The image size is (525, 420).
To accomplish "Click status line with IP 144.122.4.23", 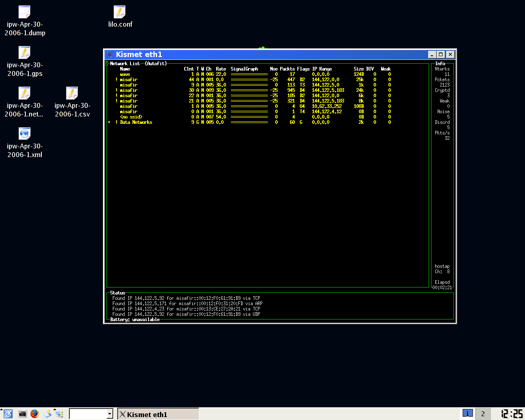I will tap(186, 309).
